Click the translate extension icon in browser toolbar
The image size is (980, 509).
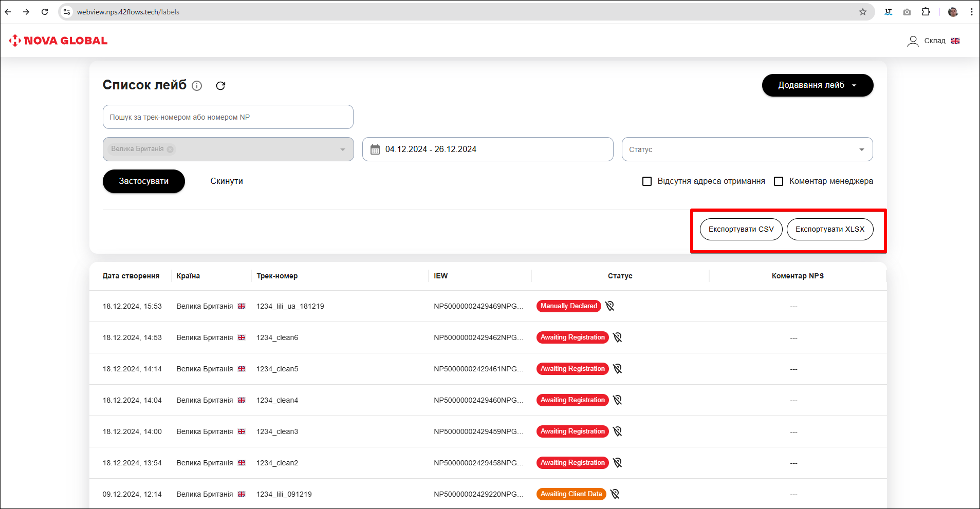(x=889, y=12)
